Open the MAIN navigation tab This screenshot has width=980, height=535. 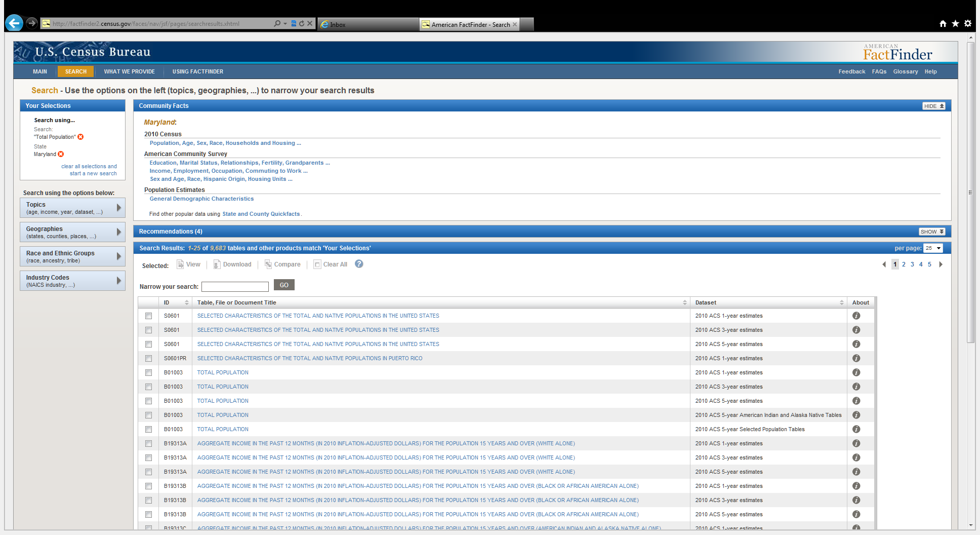(x=40, y=71)
